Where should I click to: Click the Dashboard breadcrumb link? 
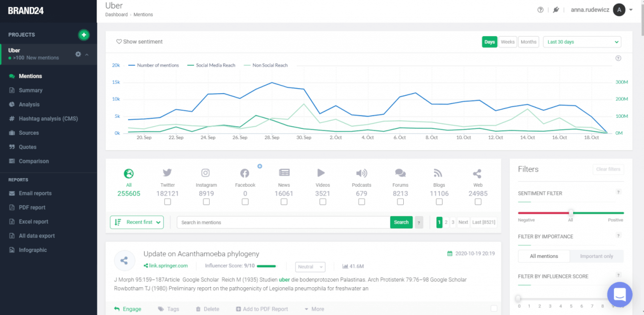pyautogui.click(x=116, y=15)
